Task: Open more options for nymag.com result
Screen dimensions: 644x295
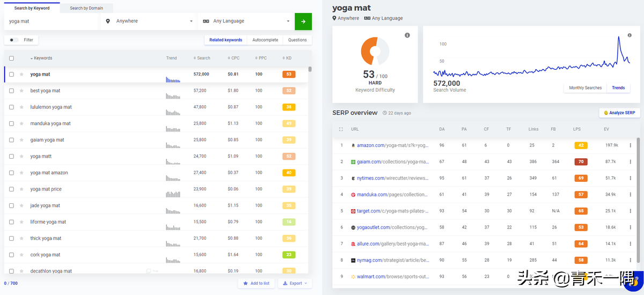Action: [x=630, y=260]
